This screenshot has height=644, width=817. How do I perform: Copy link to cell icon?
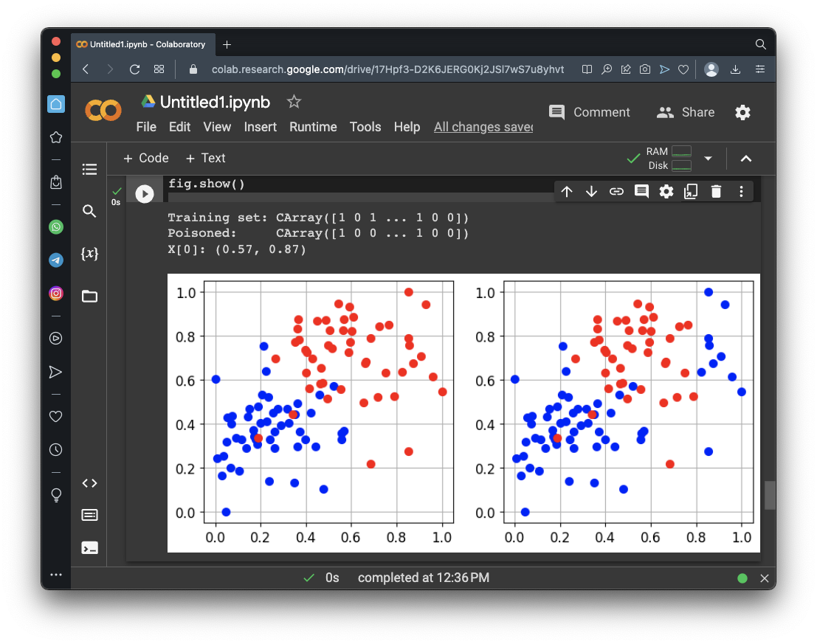(616, 192)
